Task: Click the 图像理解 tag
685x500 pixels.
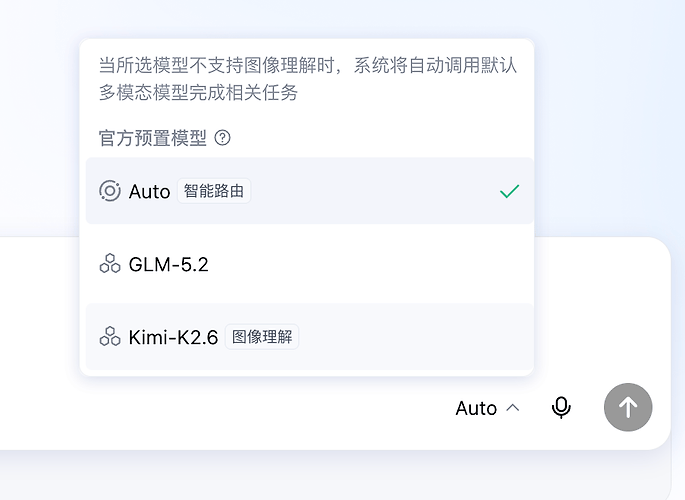Action: pyautogui.click(x=262, y=337)
